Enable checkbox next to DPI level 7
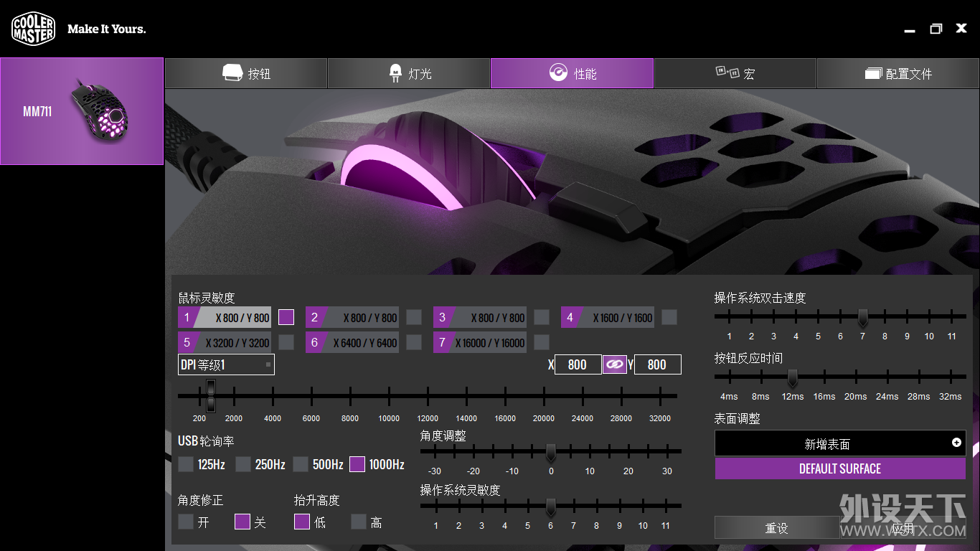Screen dimensions: 980x551 (542, 342)
